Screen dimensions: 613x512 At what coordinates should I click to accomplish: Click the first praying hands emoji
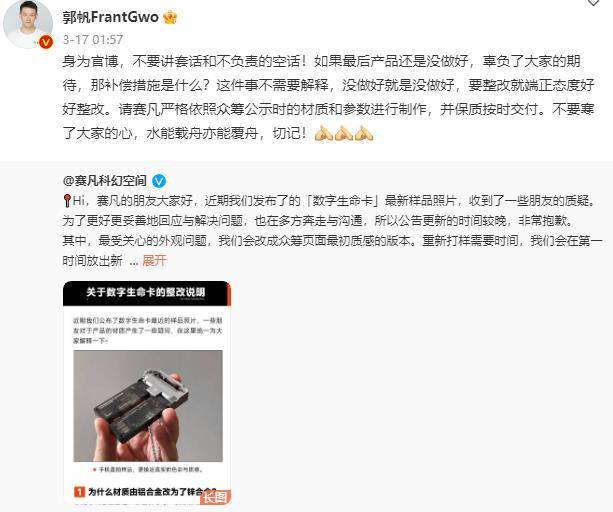324,133
